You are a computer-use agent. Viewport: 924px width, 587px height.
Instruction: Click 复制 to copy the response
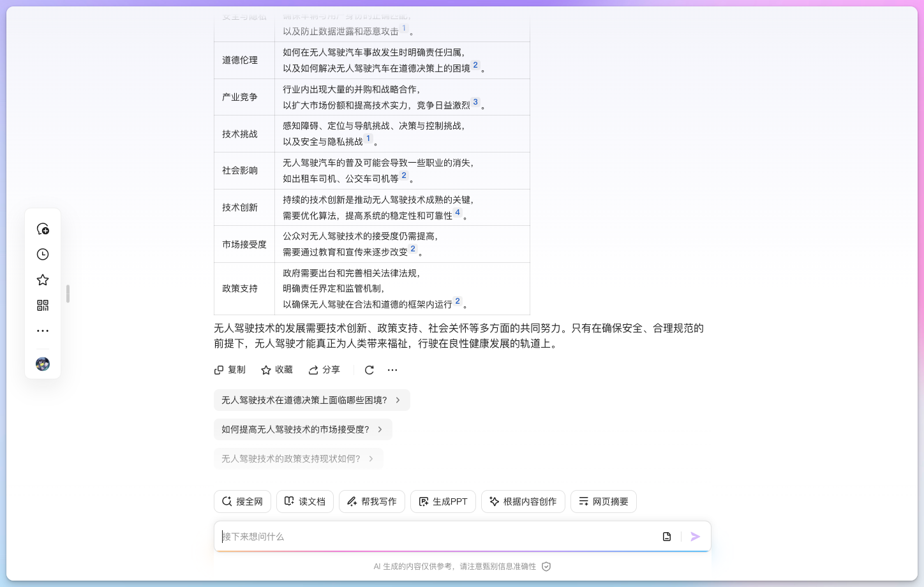click(x=230, y=369)
